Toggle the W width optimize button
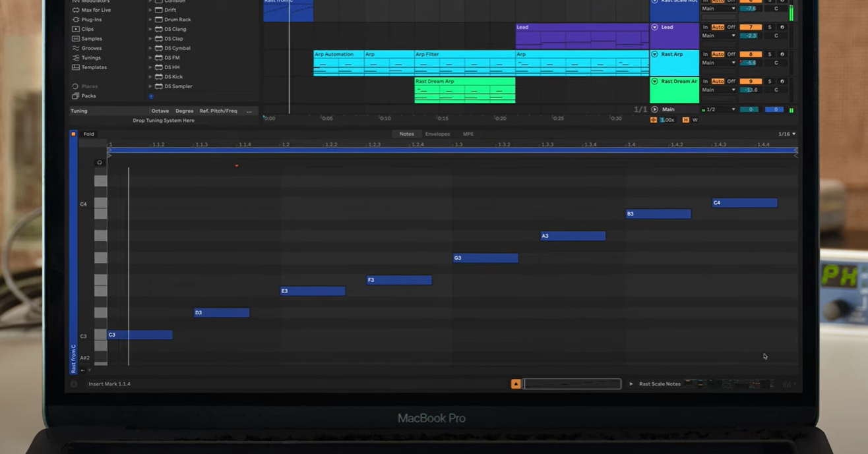Screen dimensions: 868x454 pyautogui.click(x=695, y=120)
